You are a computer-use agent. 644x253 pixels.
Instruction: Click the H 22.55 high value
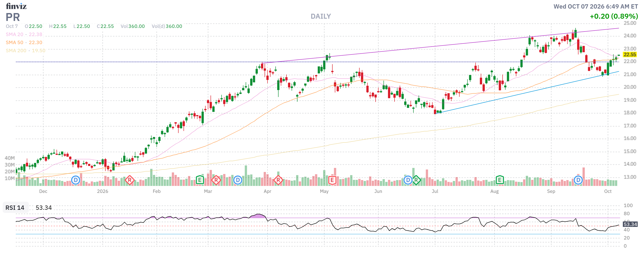[x=58, y=26]
